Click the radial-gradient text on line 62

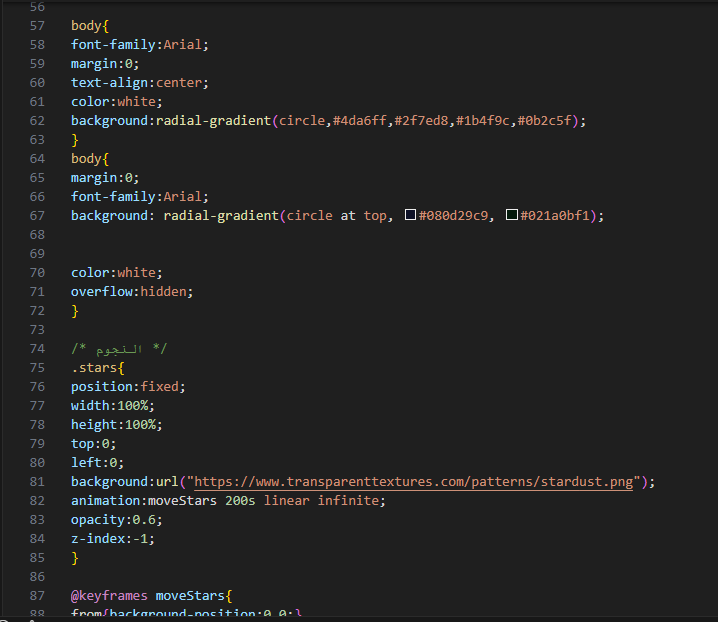pyautogui.click(x=213, y=120)
